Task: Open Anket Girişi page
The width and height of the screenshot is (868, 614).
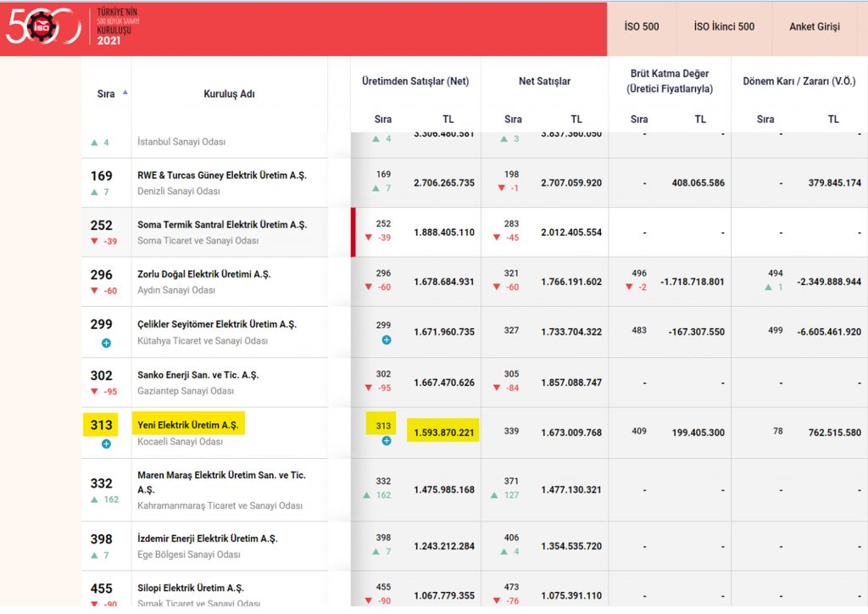Action: (x=815, y=27)
